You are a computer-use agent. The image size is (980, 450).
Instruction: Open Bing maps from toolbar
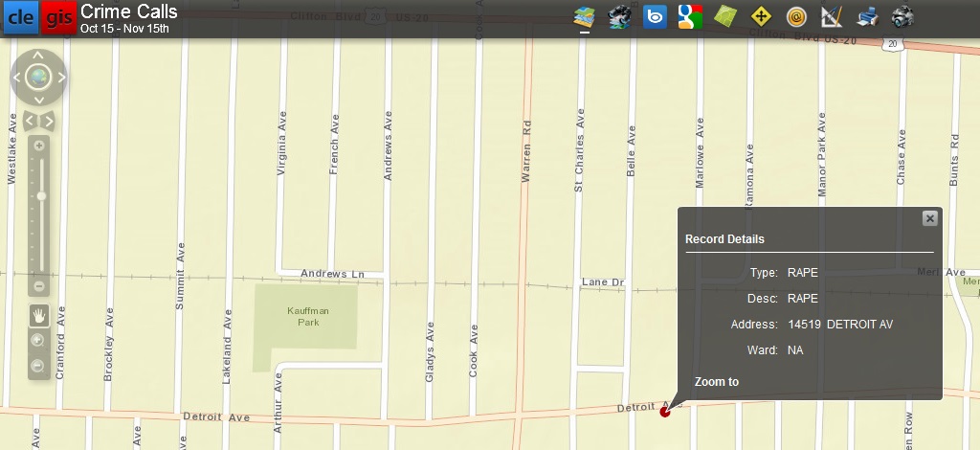point(655,16)
